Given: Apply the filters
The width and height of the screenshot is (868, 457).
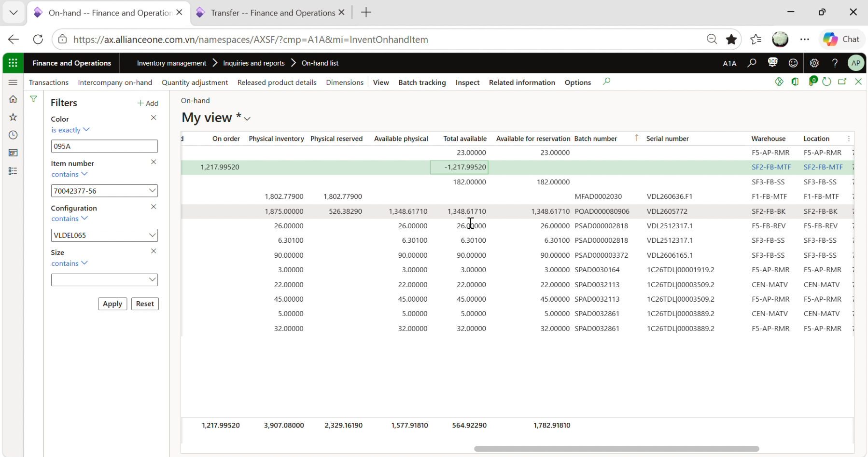Looking at the screenshot, I should pos(112,304).
